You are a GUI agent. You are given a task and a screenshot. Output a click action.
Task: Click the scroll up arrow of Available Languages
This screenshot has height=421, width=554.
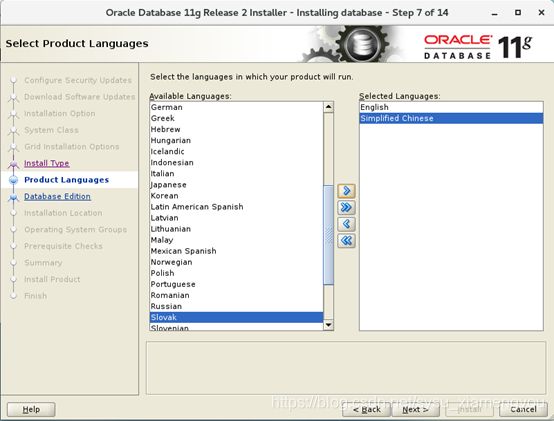(328, 107)
